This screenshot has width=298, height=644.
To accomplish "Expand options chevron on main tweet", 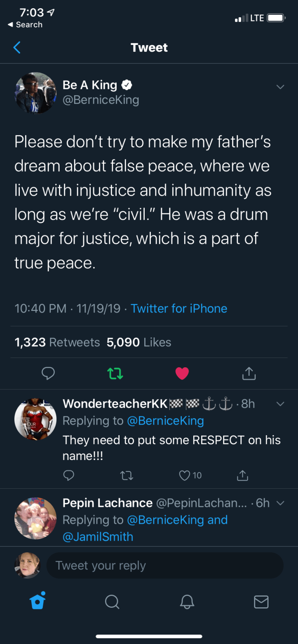I will (x=280, y=87).
